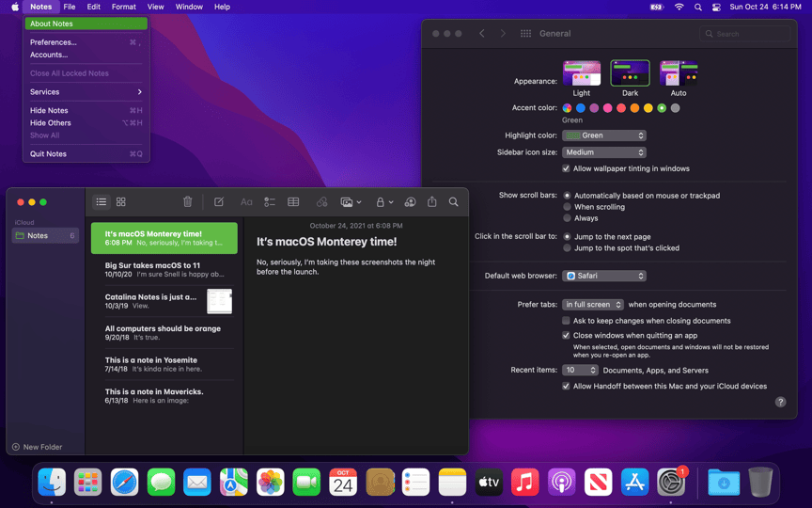Image resolution: width=812 pixels, height=508 pixels.
Task: Enable Ask to keep changes when closing
Action: coord(566,321)
